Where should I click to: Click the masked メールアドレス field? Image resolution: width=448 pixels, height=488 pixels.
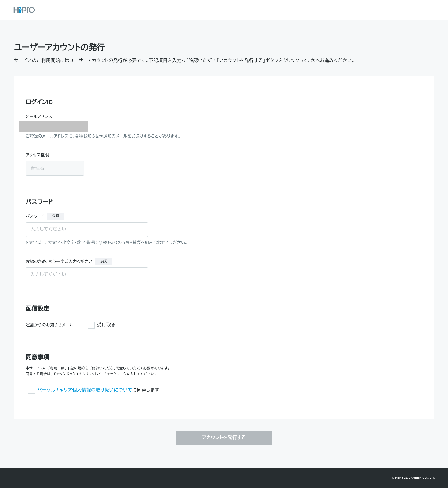coord(53,126)
